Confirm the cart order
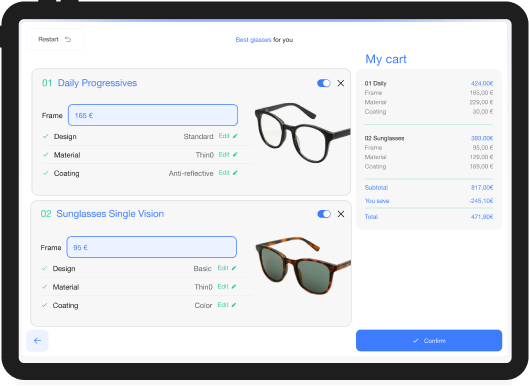Screen dimensions: 529x386 [x=429, y=340]
